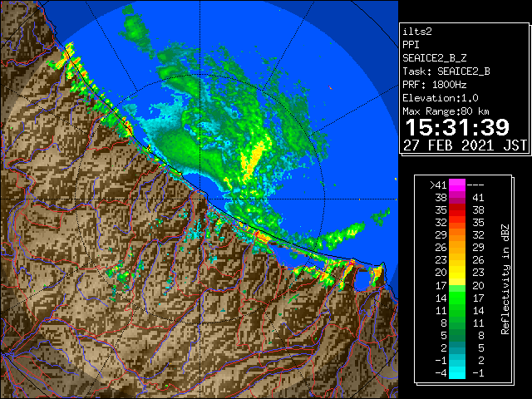Click the PRF: 1800Hz line

pyautogui.click(x=434, y=85)
